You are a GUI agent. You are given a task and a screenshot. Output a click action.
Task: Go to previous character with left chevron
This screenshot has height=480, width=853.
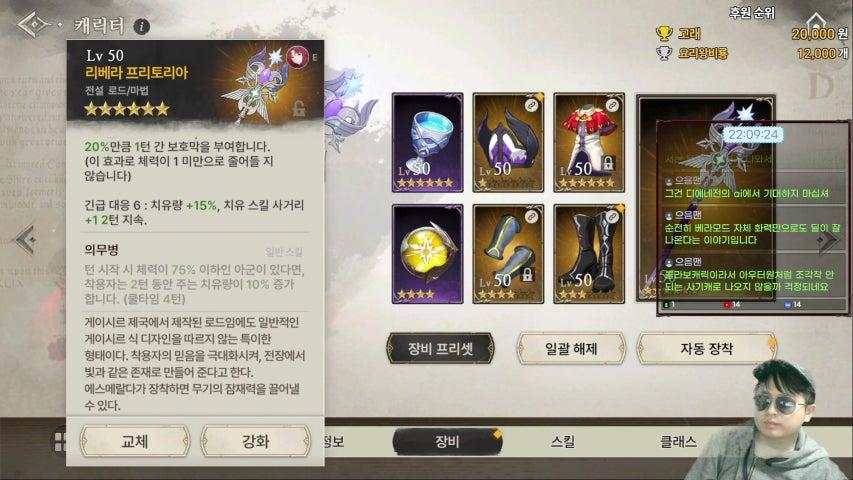(x=25, y=239)
